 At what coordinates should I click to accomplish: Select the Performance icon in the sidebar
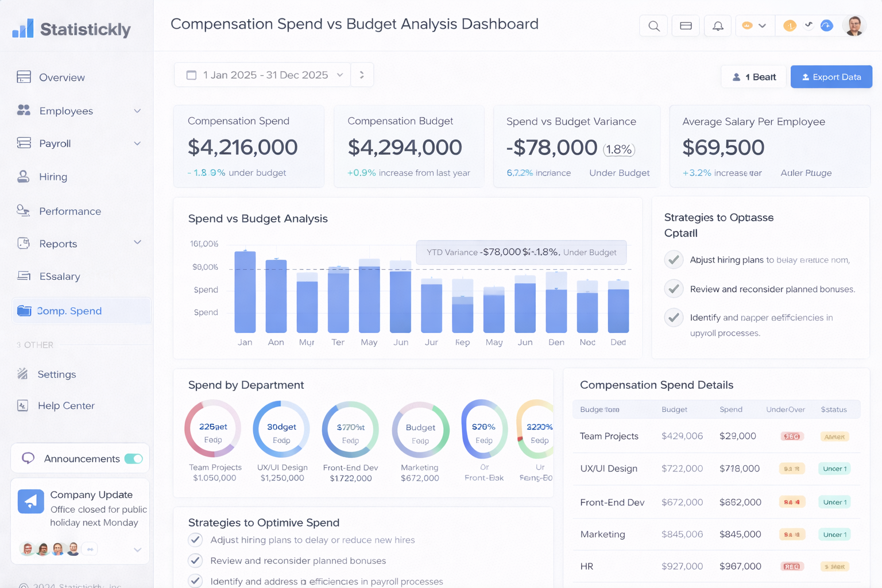coord(24,211)
